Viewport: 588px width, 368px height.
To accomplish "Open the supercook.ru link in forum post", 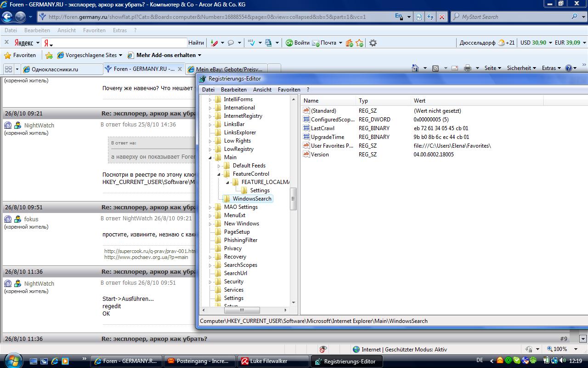I will coord(150,251).
